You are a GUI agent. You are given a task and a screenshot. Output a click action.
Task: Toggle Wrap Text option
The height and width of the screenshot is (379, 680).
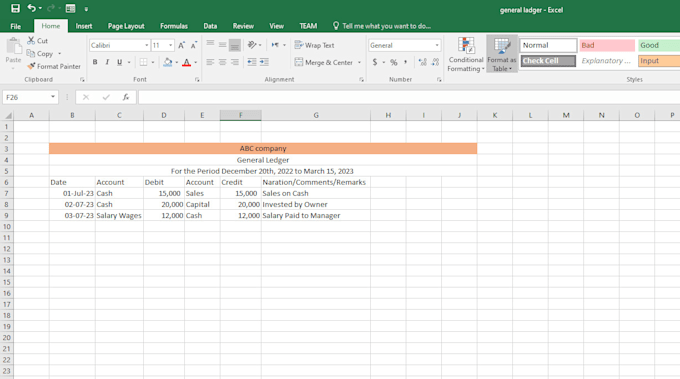click(x=314, y=45)
